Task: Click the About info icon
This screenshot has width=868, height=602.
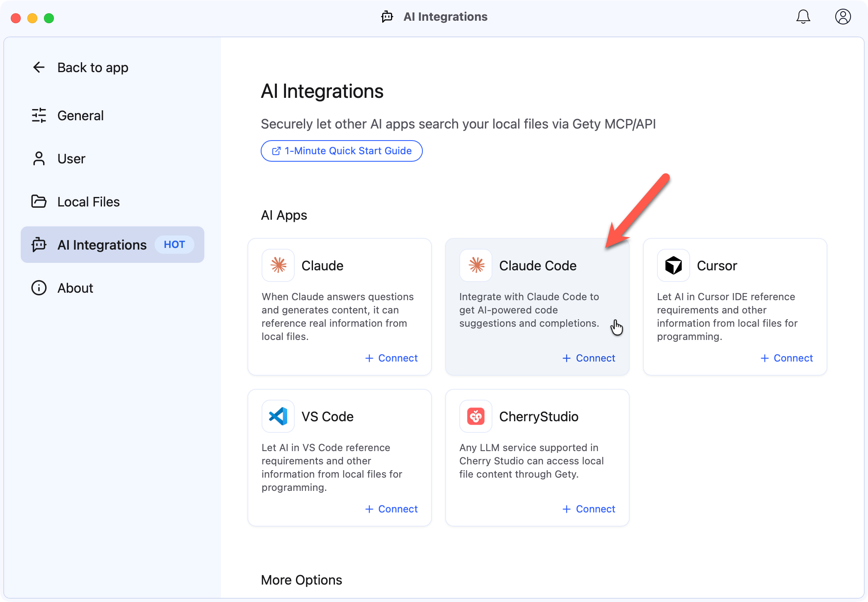Action: coord(39,288)
